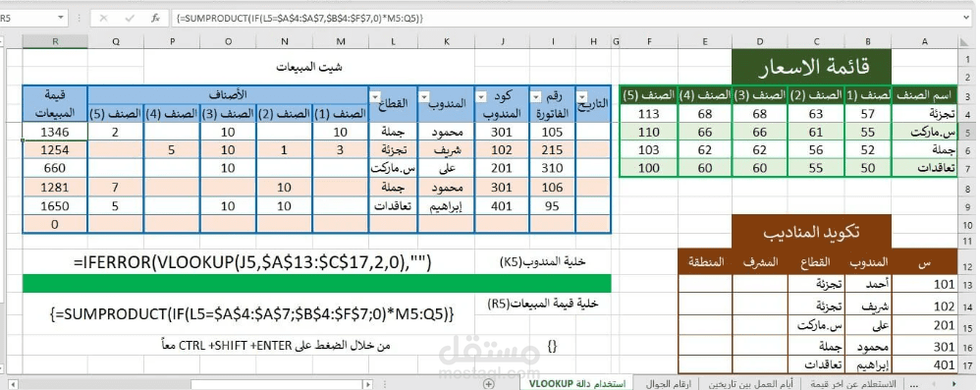
Task: Select column M header
Action: pos(340,42)
